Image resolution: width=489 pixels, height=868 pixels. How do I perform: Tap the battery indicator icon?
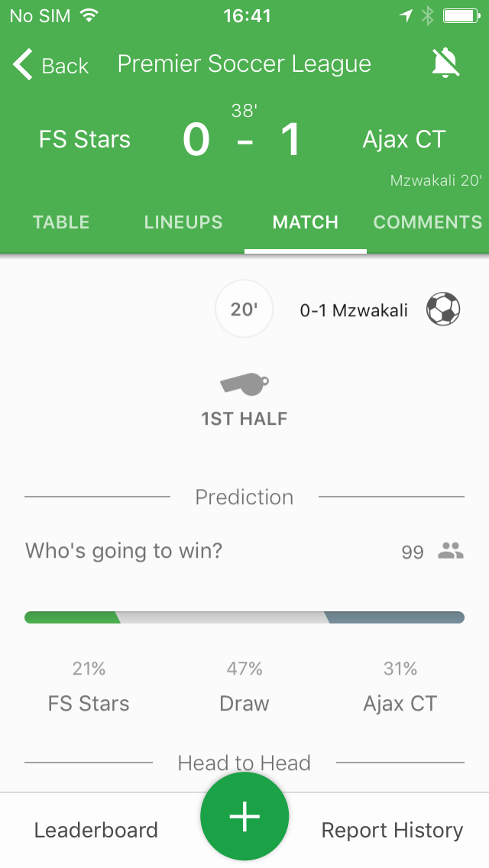pos(461,16)
